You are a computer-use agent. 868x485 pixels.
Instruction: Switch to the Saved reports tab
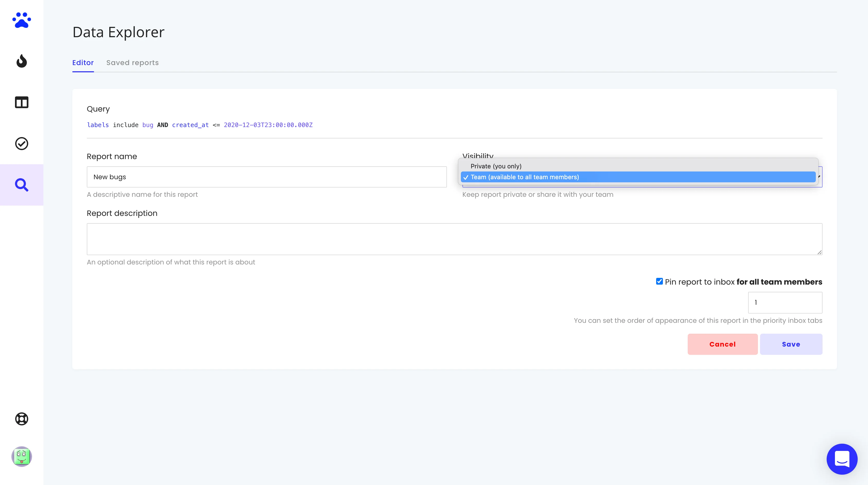[x=132, y=63]
